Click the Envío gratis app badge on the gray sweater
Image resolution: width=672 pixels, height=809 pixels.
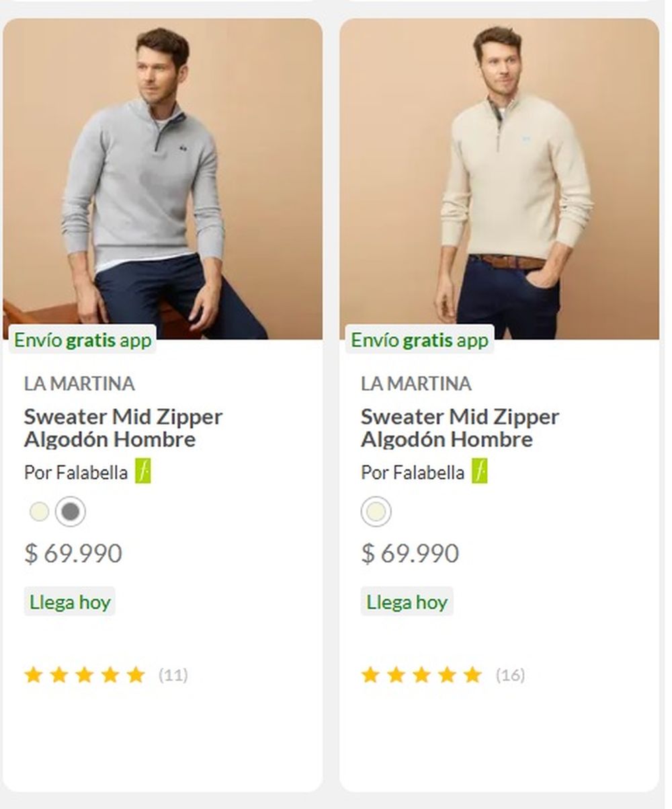point(83,340)
